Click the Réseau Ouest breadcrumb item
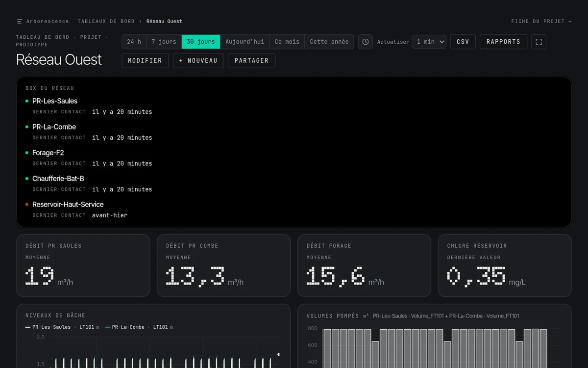 [x=164, y=22]
